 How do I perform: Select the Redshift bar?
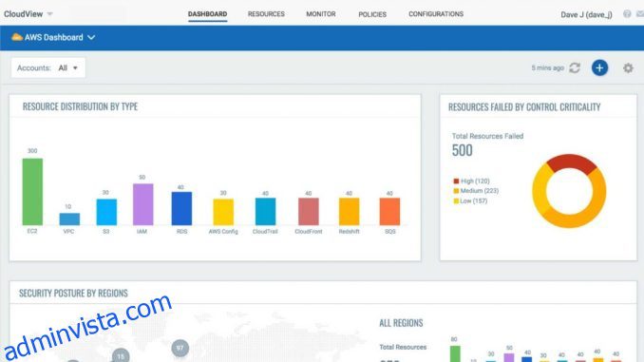[x=350, y=212]
